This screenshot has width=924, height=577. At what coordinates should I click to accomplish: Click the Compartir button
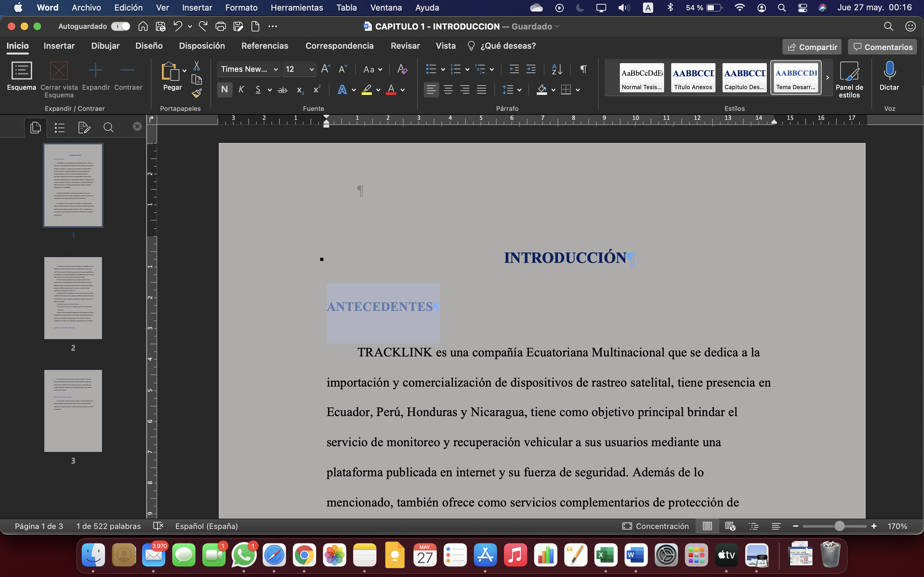coord(812,47)
